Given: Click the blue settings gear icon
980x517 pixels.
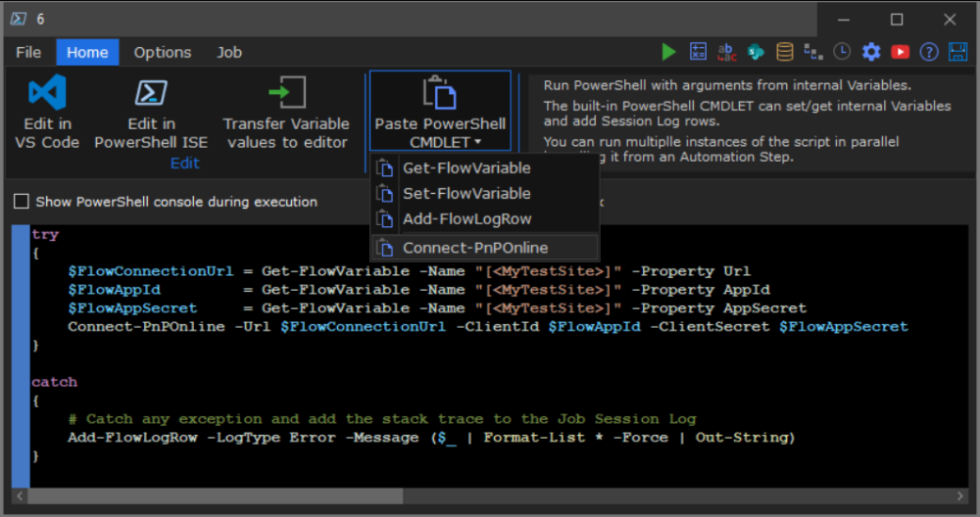Looking at the screenshot, I should tap(871, 52).
